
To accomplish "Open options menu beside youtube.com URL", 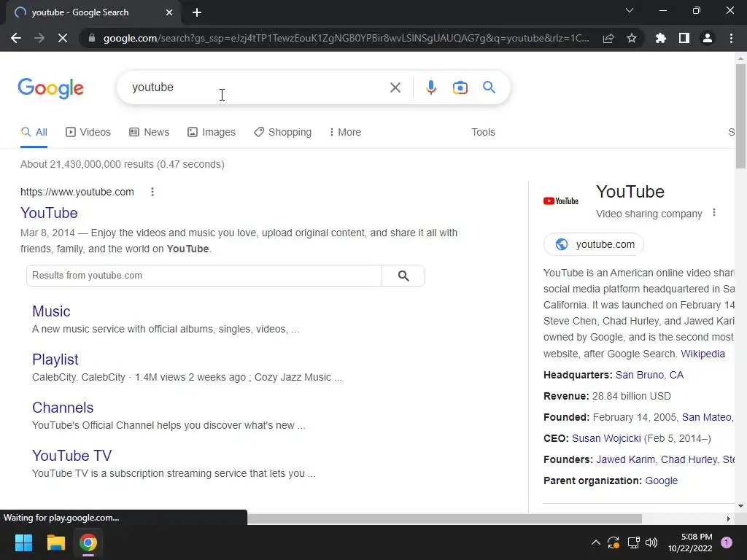I will point(152,192).
